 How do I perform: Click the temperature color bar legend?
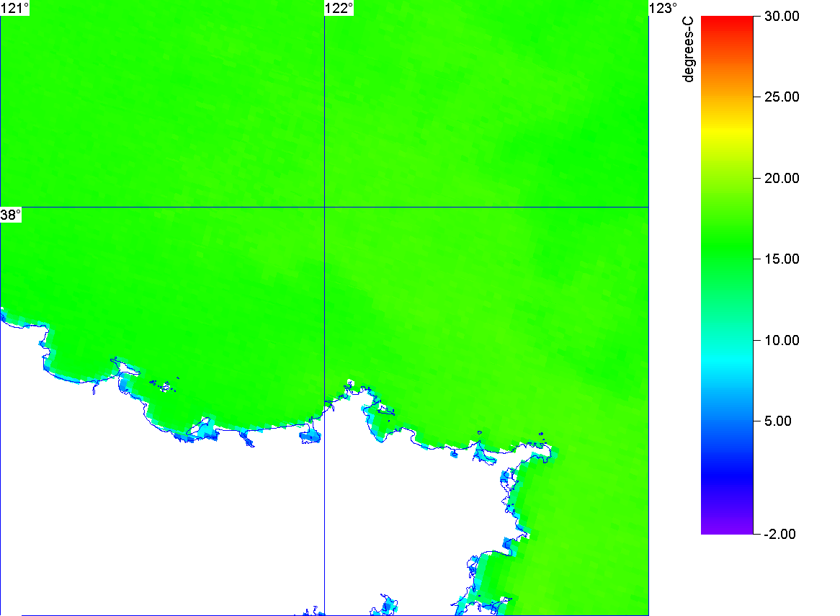coord(727,275)
